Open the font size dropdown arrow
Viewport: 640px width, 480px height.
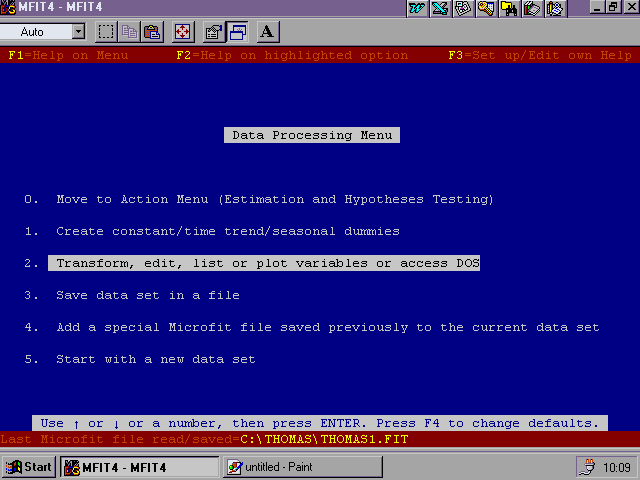point(78,31)
